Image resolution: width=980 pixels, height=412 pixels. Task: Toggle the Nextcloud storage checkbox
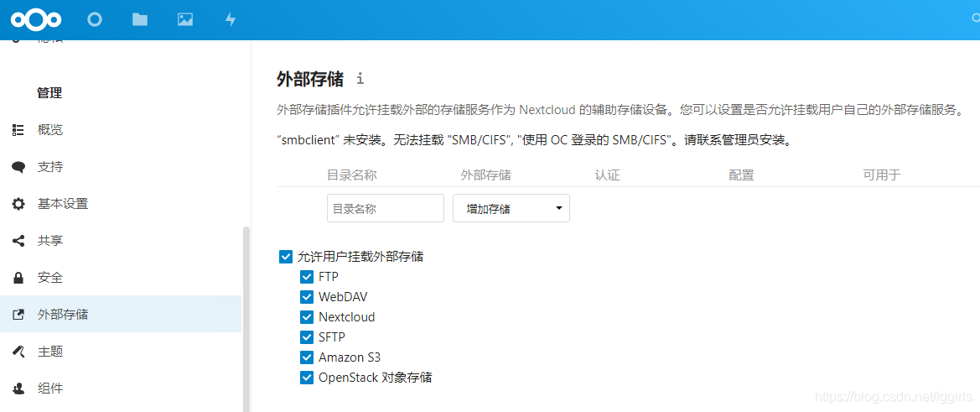pyautogui.click(x=306, y=317)
